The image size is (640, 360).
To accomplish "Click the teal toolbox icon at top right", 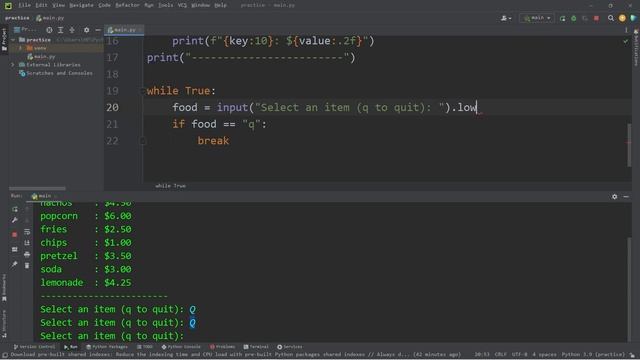I will tap(633, 18).
